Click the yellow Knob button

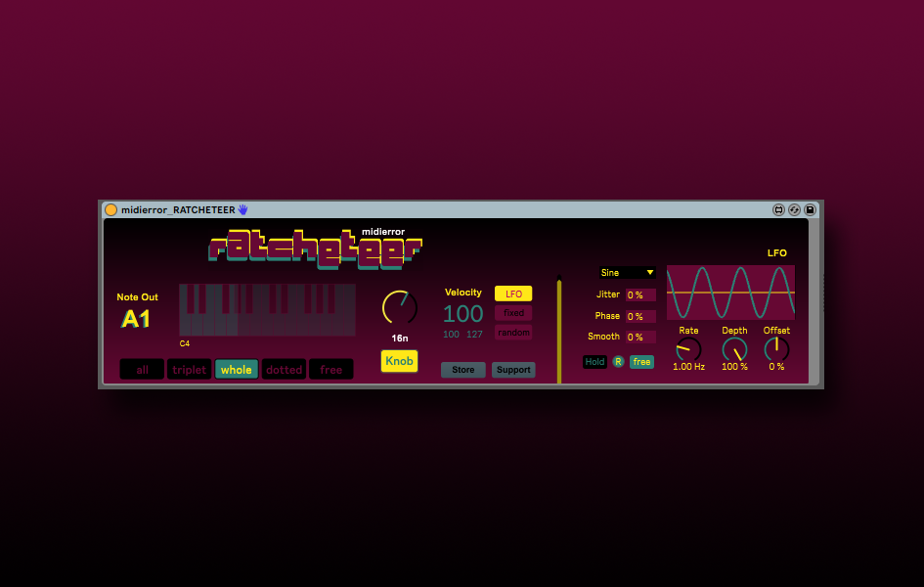coord(400,361)
